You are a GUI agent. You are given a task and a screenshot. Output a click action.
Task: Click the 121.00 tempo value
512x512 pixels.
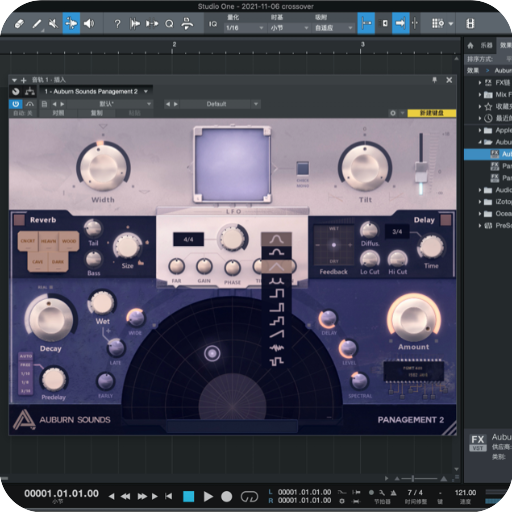pos(465,492)
